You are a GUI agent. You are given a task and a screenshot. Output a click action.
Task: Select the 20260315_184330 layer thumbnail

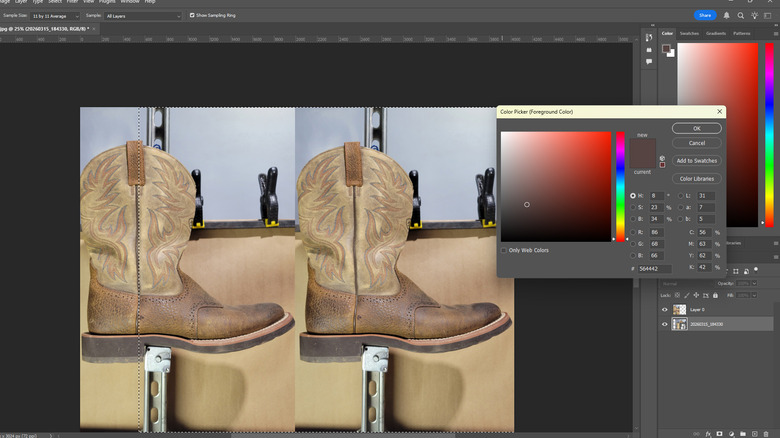pos(679,324)
